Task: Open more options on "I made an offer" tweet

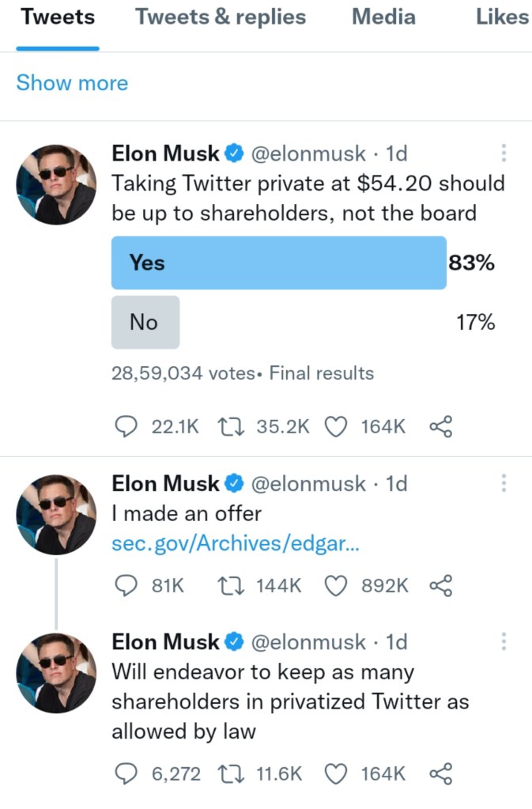Action: [x=504, y=483]
